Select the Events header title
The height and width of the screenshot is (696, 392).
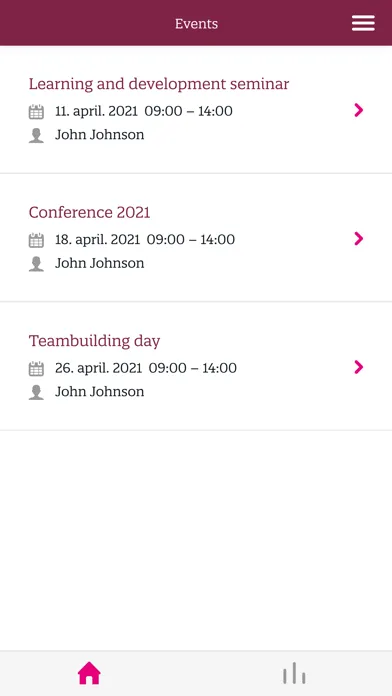(x=196, y=24)
